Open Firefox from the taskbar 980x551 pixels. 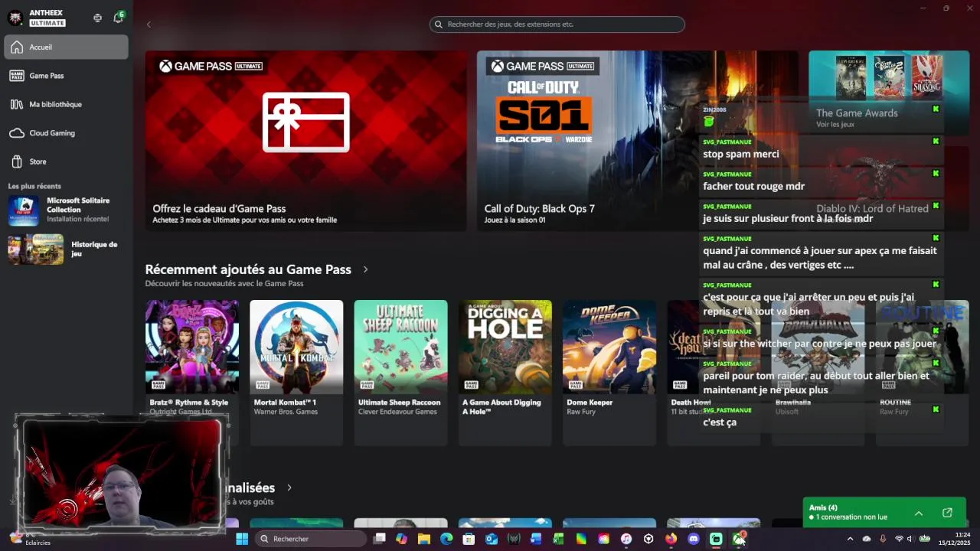671,539
